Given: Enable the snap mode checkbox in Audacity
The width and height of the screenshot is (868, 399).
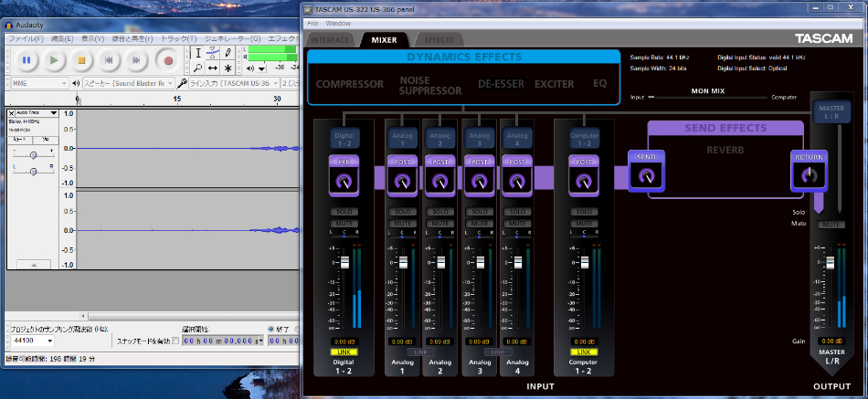Looking at the screenshot, I should click(175, 341).
